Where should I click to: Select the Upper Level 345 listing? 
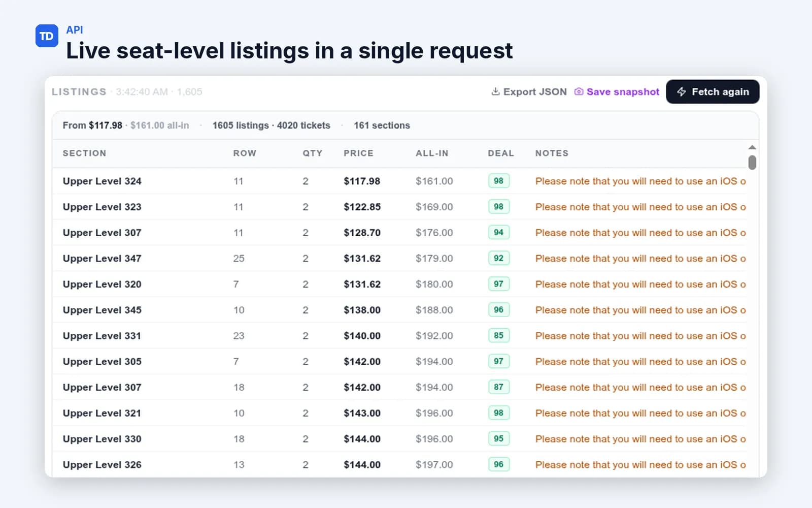(400, 310)
